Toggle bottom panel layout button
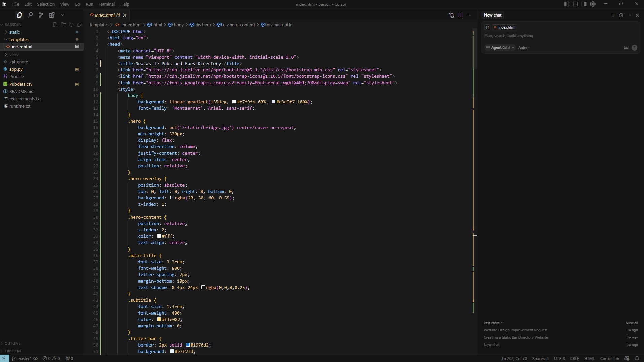The height and width of the screenshot is (362, 644). point(575,4)
